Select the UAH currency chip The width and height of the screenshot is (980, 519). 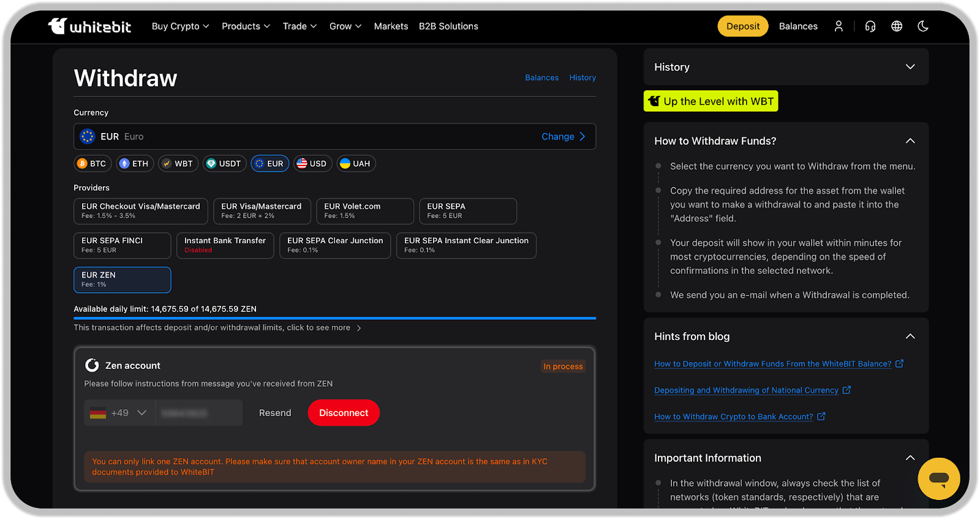355,164
